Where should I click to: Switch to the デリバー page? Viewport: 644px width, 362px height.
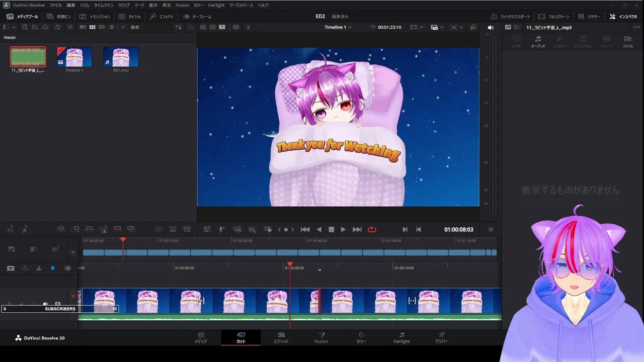coord(441,337)
